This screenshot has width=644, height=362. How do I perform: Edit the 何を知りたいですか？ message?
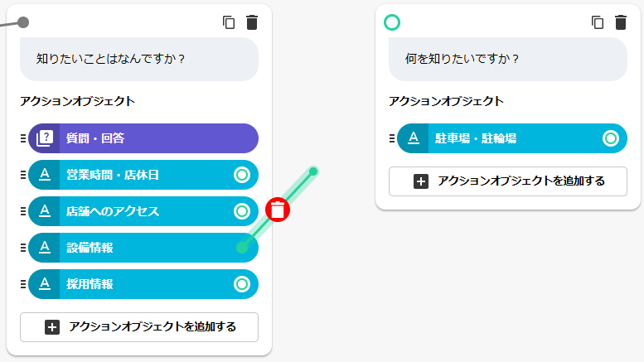click(508, 60)
